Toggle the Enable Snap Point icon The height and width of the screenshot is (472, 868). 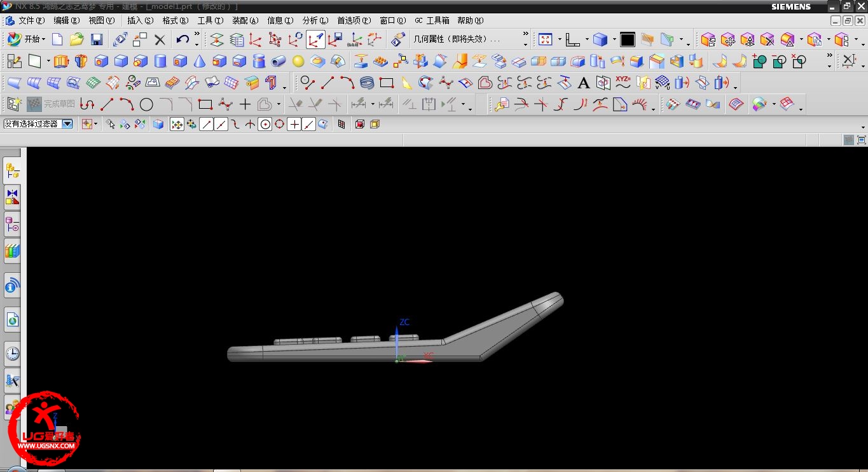click(177, 124)
